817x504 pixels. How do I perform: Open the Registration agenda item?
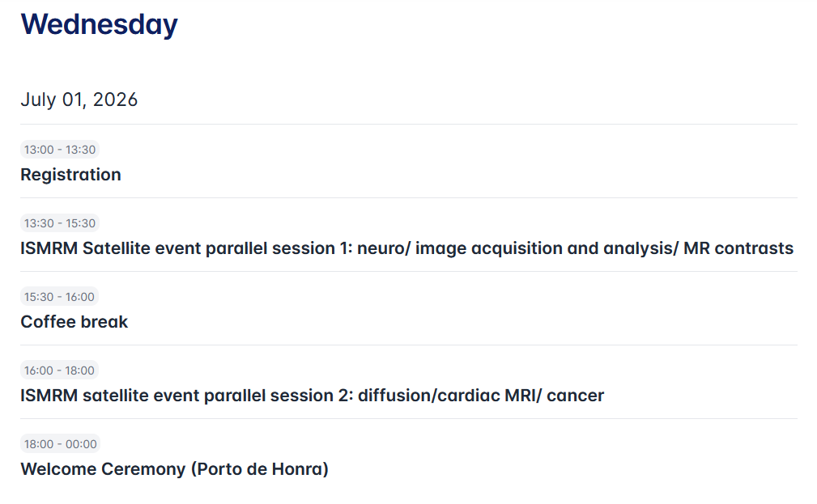click(x=70, y=175)
